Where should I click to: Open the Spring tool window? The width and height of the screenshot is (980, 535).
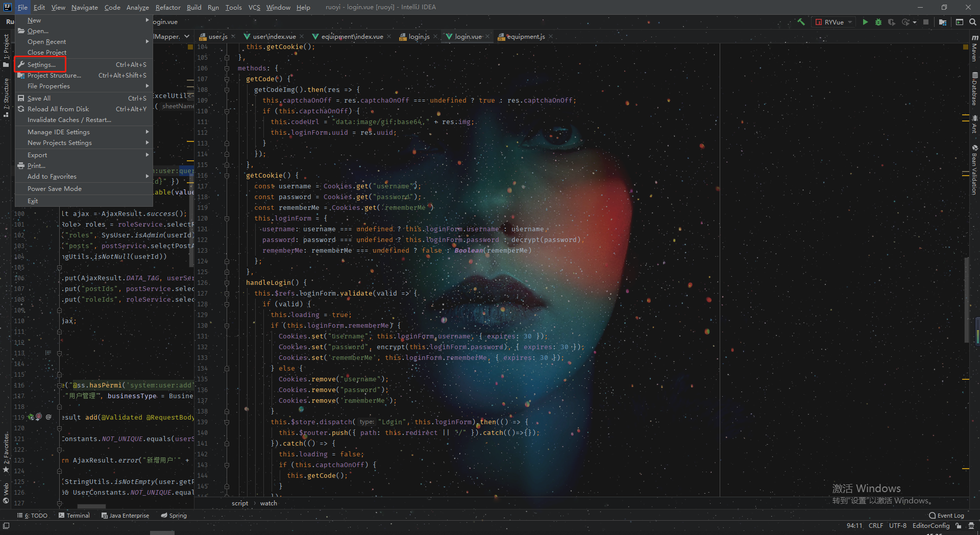point(174,516)
